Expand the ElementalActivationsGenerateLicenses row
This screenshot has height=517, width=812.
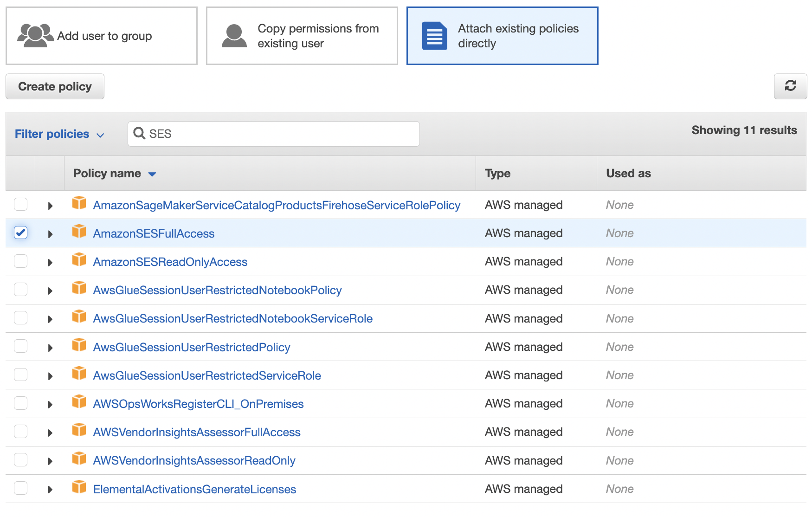[x=50, y=489]
